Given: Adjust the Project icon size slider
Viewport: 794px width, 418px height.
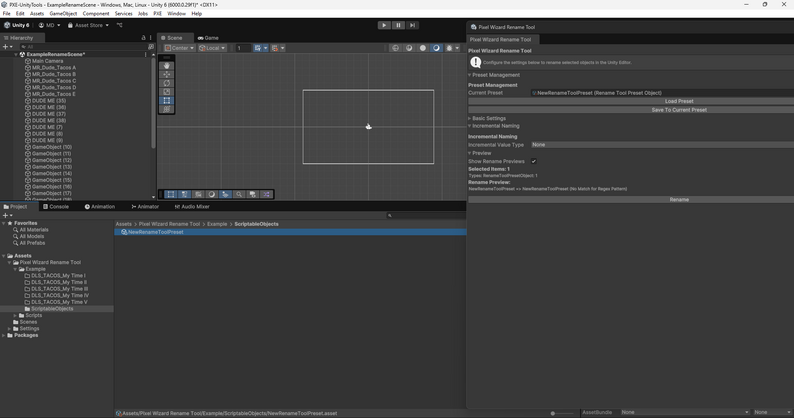Looking at the screenshot, I should click(561, 413).
